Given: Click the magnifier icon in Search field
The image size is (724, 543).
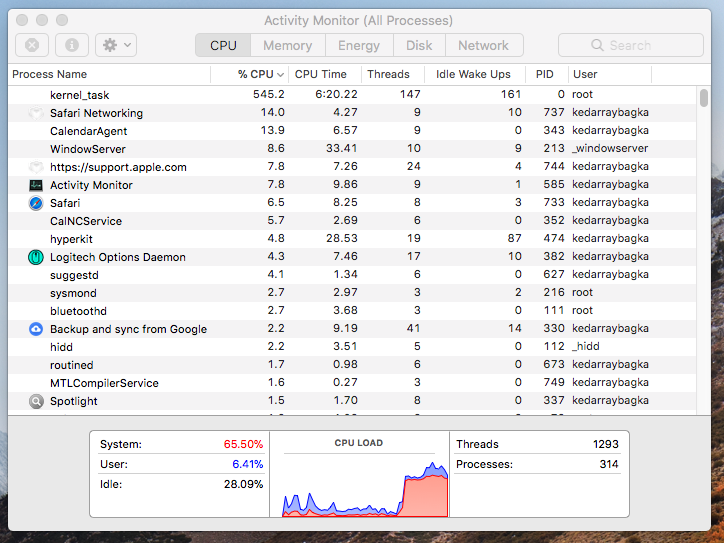Looking at the screenshot, I should point(597,45).
